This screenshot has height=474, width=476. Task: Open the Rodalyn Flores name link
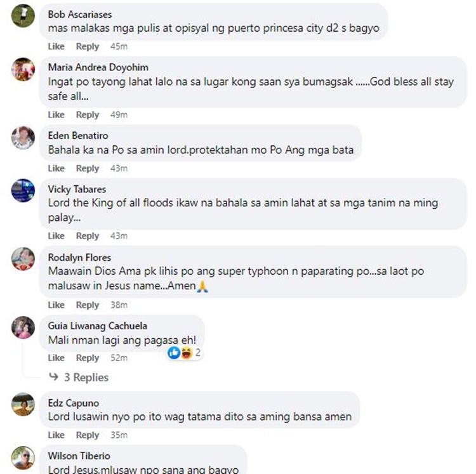coord(79,258)
